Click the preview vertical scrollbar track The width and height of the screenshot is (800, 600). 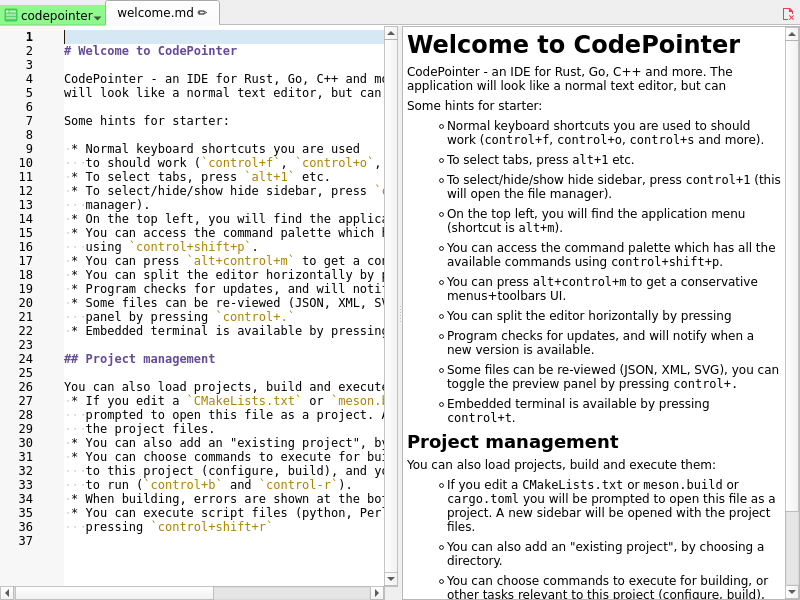click(x=792, y=546)
